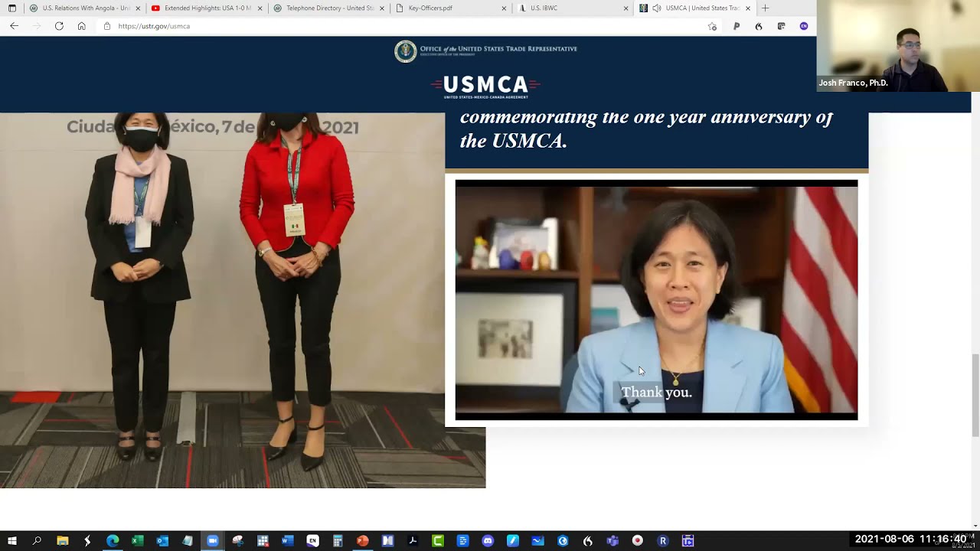Open Adobe Acrobat from the taskbar
The width and height of the screenshot is (980, 551).
[x=413, y=541]
